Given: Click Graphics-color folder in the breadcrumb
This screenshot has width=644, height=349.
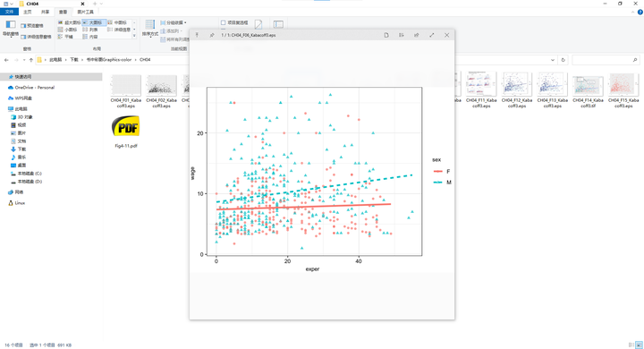Looking at the screenshot, I should pyautogui.click(x=109, y=60).
